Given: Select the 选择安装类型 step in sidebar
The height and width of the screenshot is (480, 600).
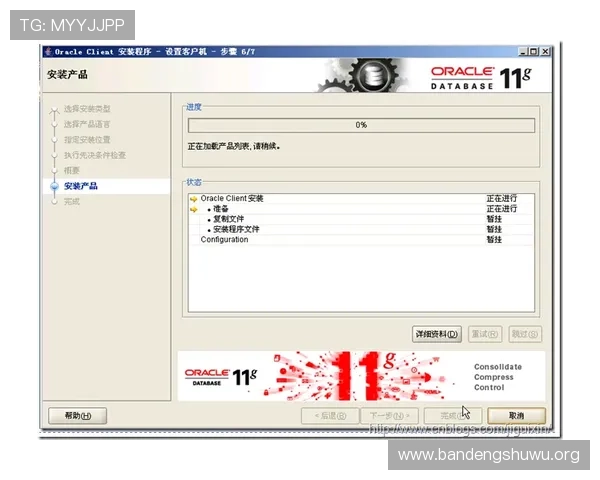Looking at the screenshot, I should 87,108.
